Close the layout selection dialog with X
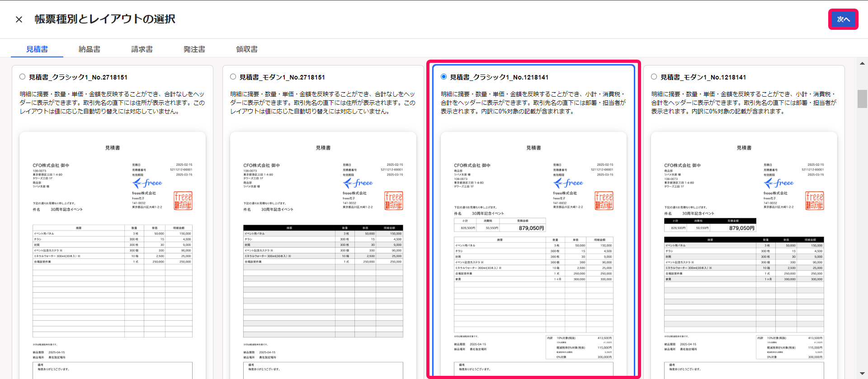The height and width of the screenshot is (379, 868). (x=19, y=19)
